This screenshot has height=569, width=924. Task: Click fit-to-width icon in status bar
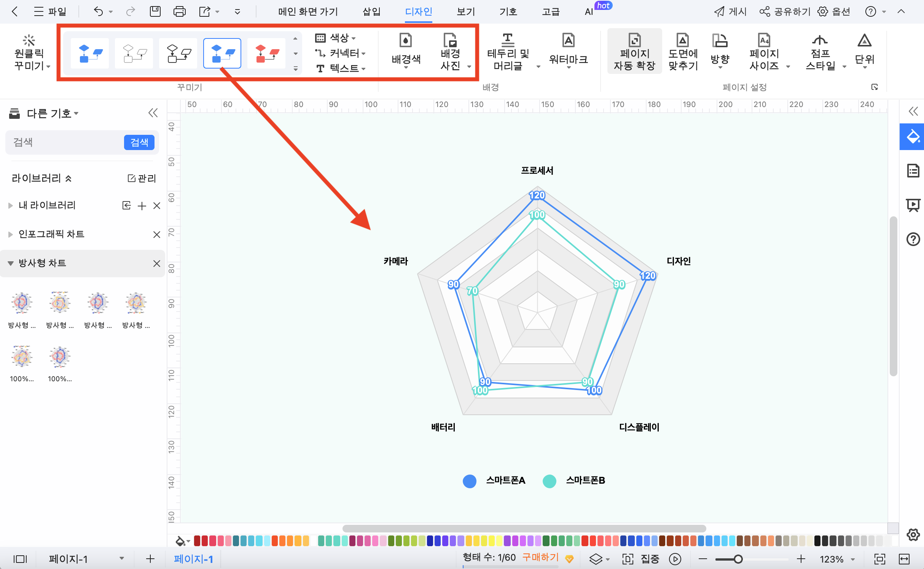point(904,559)
